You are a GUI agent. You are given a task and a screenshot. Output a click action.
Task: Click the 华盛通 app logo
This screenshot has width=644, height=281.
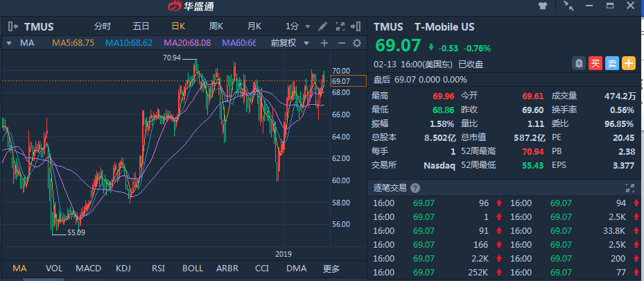(191, 6)
